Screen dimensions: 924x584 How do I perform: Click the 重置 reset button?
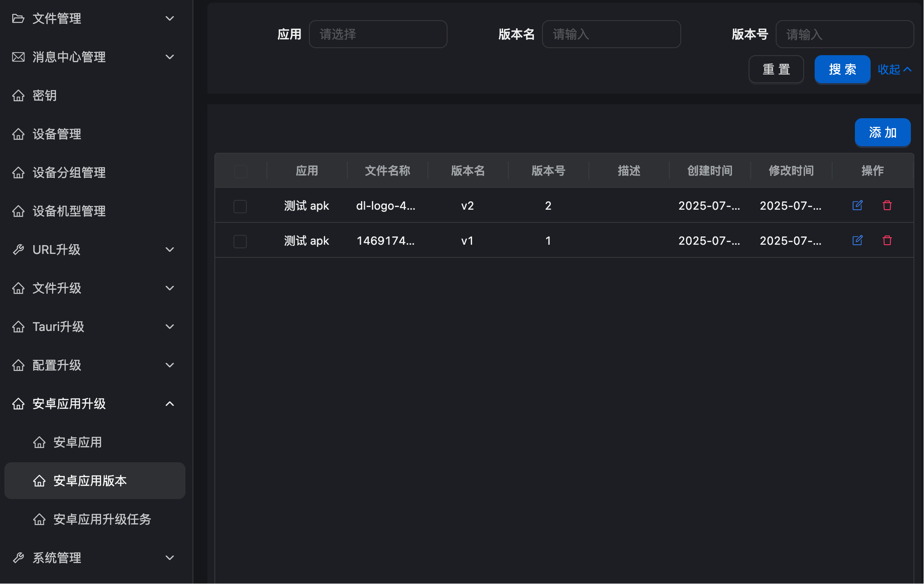tap(776, 69)
